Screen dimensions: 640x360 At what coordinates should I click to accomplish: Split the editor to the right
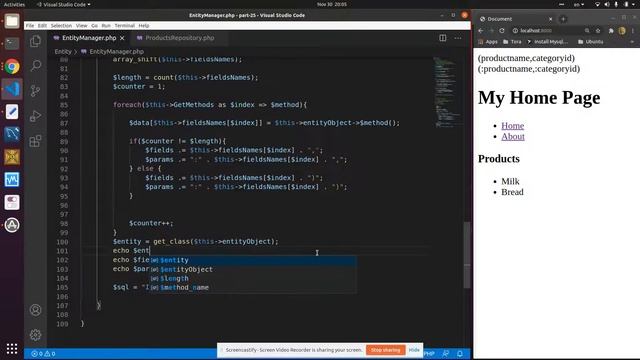(x=442, y=38)
